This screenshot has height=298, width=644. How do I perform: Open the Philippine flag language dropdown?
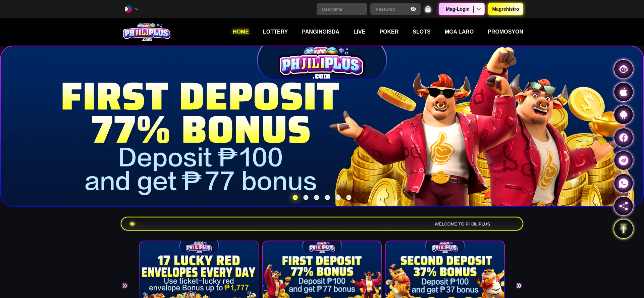(131, 9)
